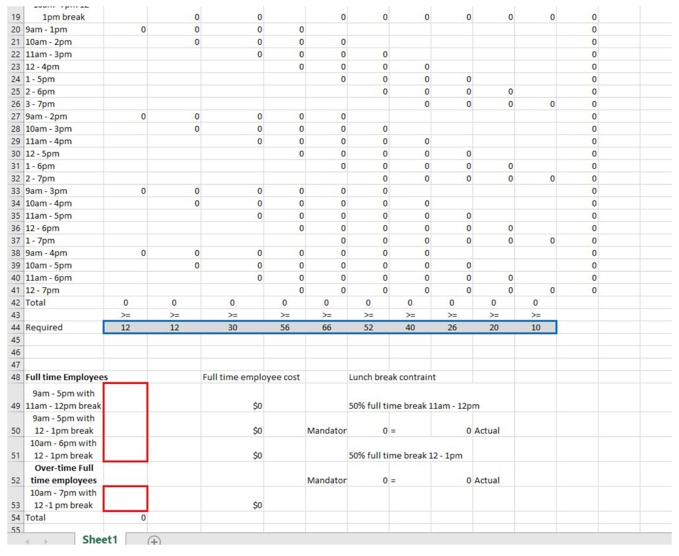Select the '50% full time break 12 - 1pm' cell
This screenshot has width=679, height=556.
tap(405, 456)
